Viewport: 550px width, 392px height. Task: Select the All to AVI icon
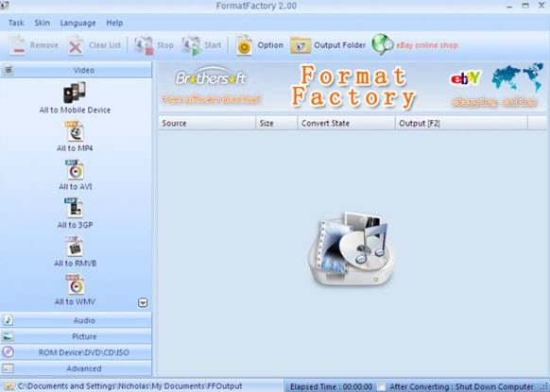(x=75, y=170)
